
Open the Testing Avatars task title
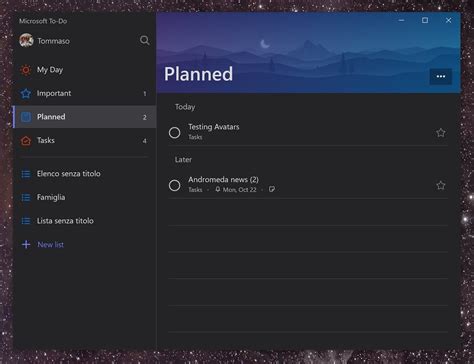click(x=214, y=127)
